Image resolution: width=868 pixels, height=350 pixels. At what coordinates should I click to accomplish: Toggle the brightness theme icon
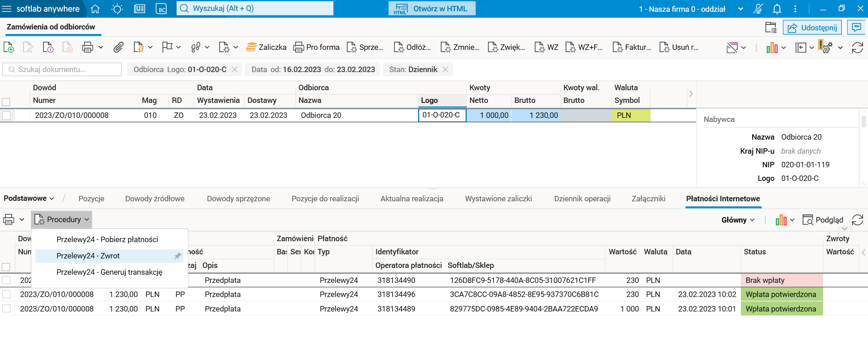[x=117, y=9]
